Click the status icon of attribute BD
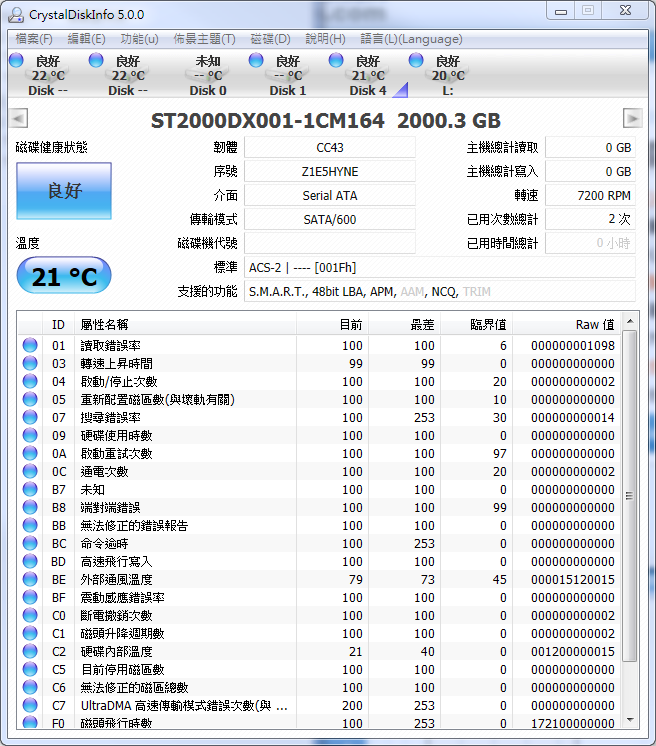Image resolution: width=656 pixels, height=746 pixels. coord(30,561)
